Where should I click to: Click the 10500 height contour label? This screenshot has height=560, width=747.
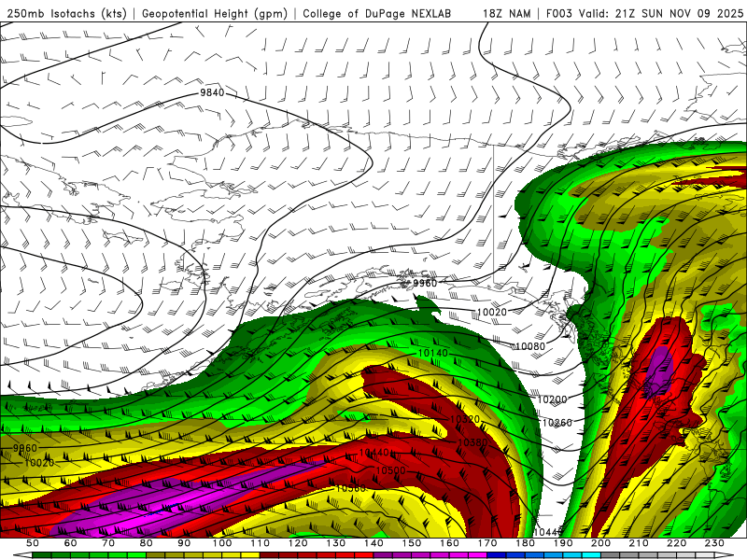tap(390, 470)
